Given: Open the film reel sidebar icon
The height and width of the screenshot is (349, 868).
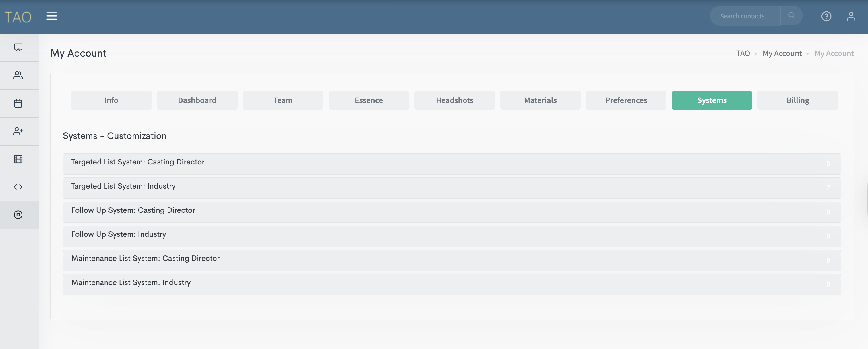Looking at the screenshot, I should (x=18, y=159).
